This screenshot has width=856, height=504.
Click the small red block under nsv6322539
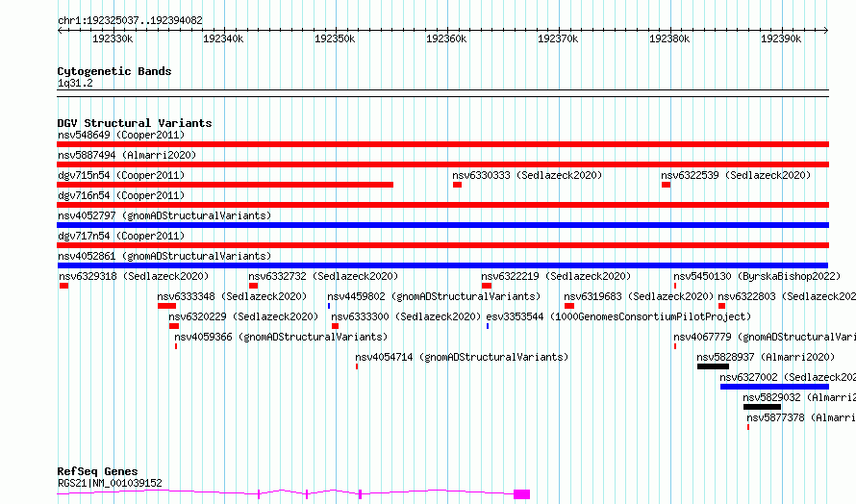coord(666,185)
